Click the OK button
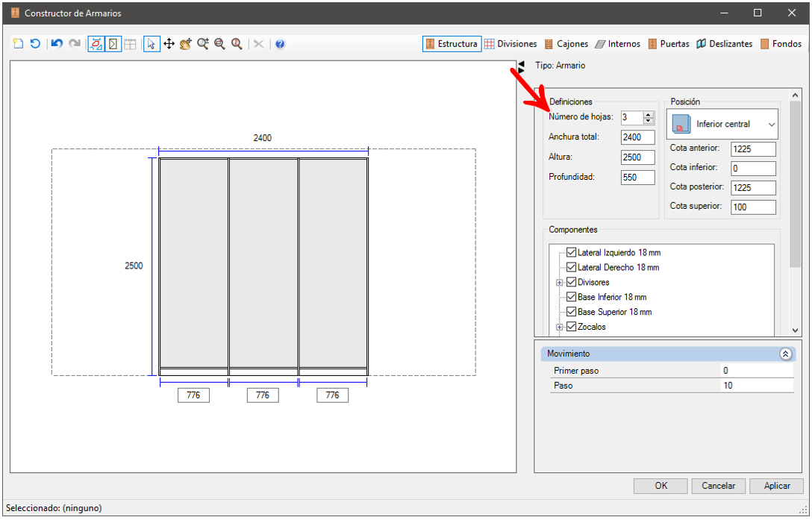The height and width of the screenshot is (520, 812). (660, 486)
